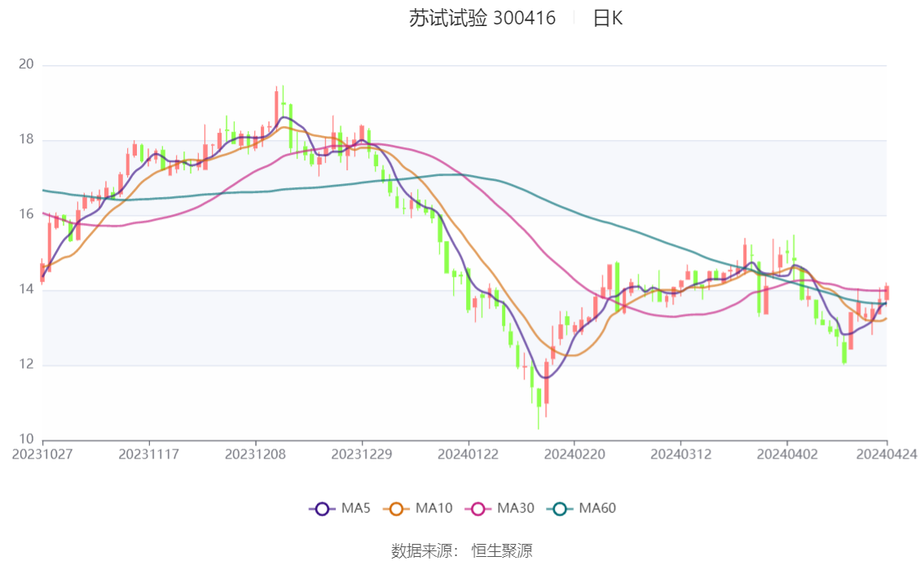Hide the MA5 line via label

(x=356, y=508)
